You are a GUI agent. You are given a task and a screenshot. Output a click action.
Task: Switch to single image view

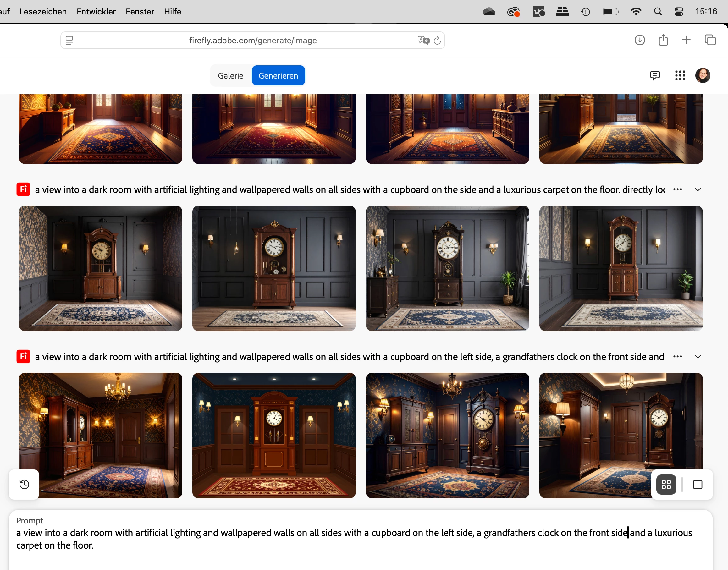pyautogui.click(x=697, y=484)
